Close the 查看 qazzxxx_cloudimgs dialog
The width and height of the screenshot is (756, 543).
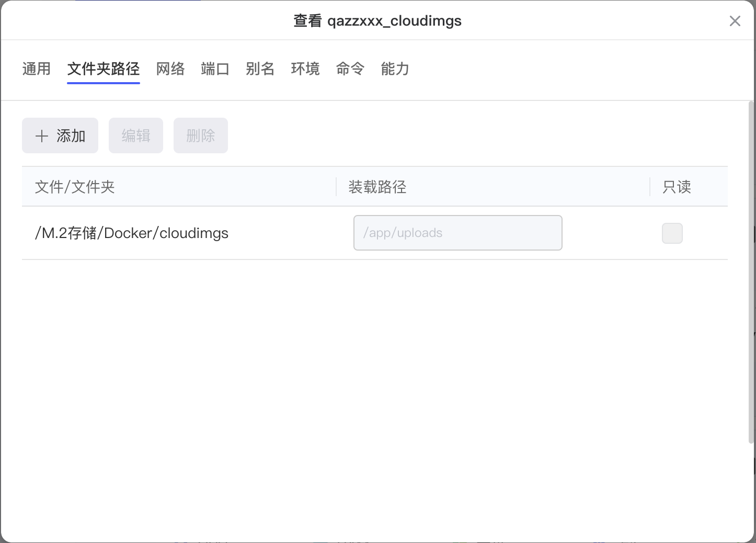[735, 21]
